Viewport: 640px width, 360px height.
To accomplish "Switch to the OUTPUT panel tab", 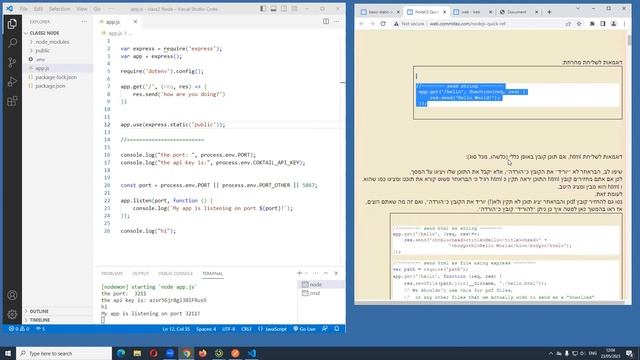I will (x=140, y=273).
